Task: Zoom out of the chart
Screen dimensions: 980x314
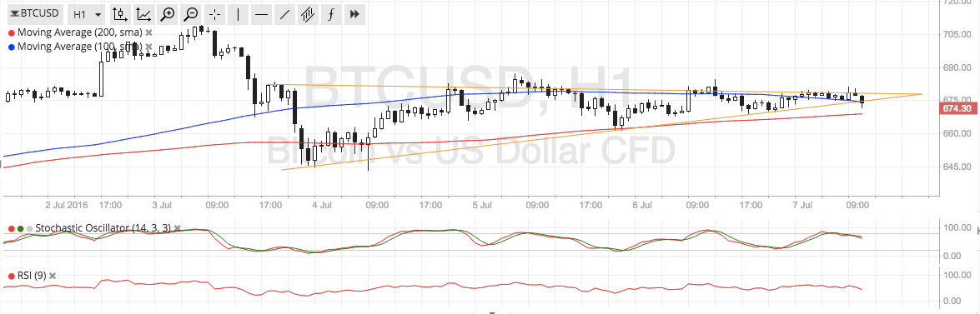Action: pos(191,13)
